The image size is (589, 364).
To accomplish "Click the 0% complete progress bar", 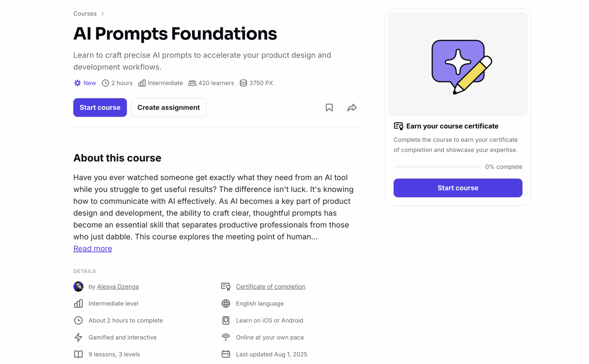I will 437,167.
